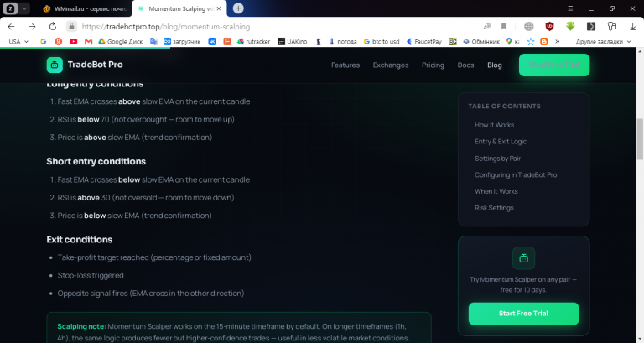The height and width of the screenshot is (343, 644).
Task: Open the Google Translate bookmark icon
Action: pos(154,41)
